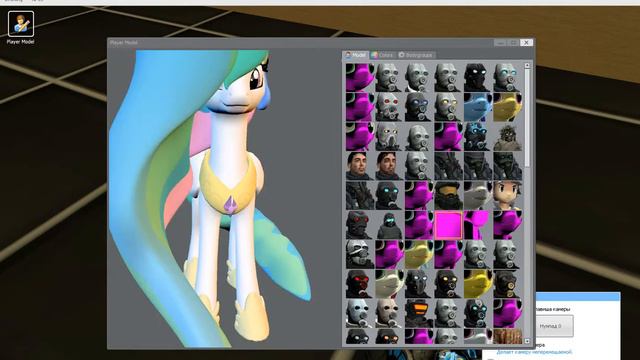
Task: Click the Нумпад 0 key binding button
Action: coord(553,326)
